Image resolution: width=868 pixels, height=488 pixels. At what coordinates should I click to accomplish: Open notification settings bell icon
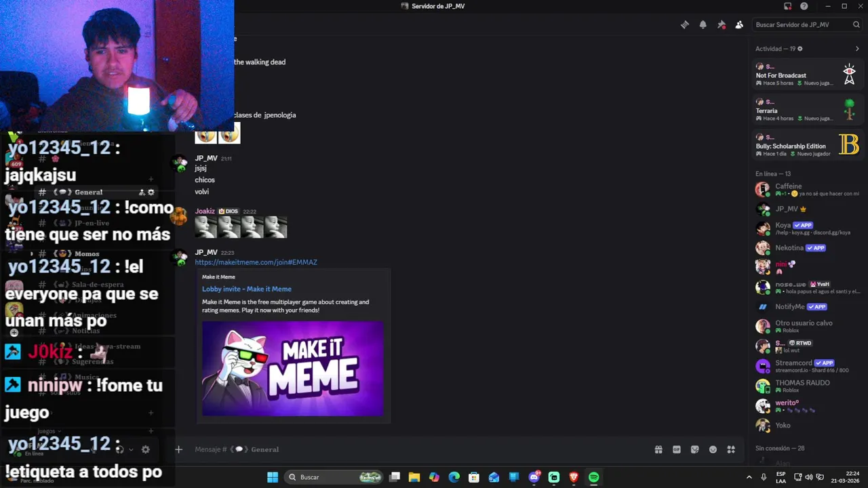click(703, 24)
